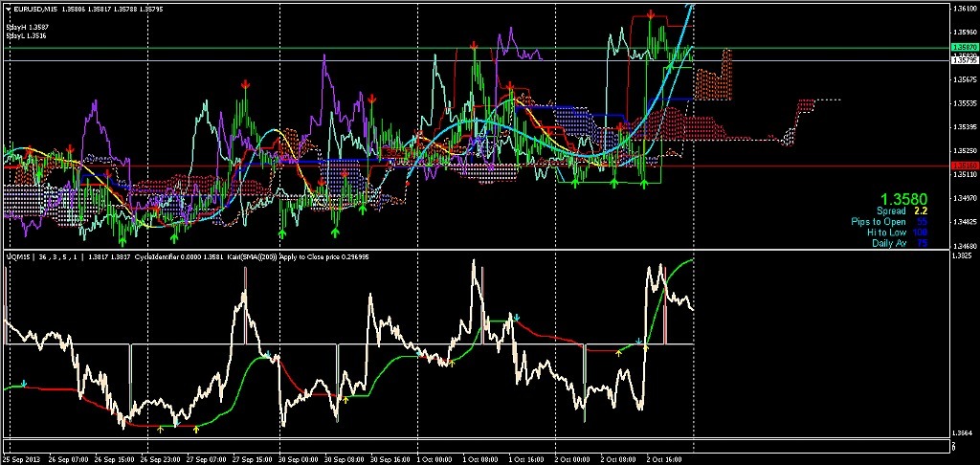Click the horizontal green line at 1.35870
The width and height of the screenshot is (980, 465).
[475, 48]
